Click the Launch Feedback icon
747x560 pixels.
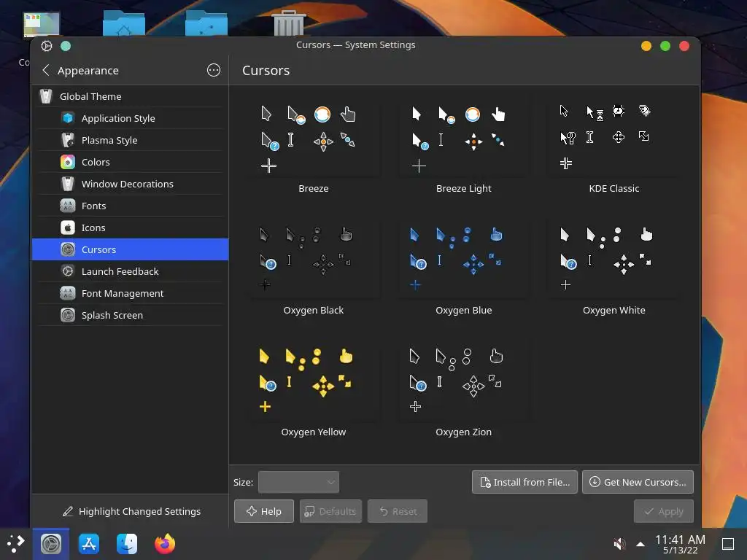coord(68,271)
